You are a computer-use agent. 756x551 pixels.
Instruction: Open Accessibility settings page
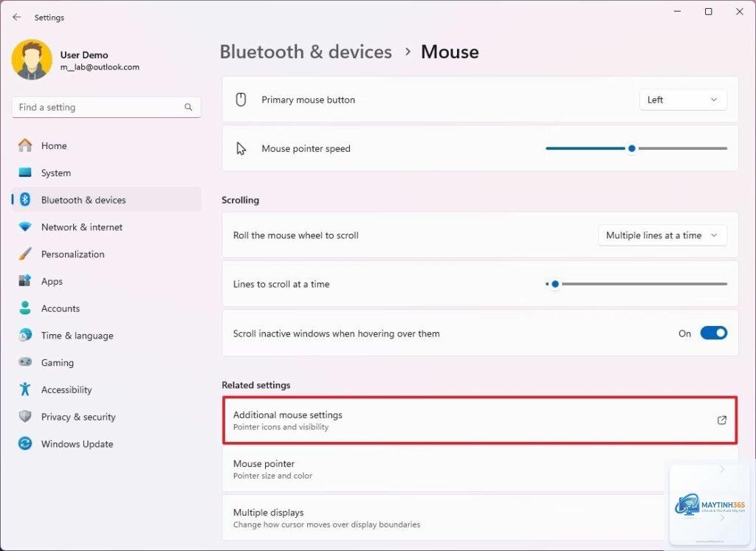(x=106, y=389)
